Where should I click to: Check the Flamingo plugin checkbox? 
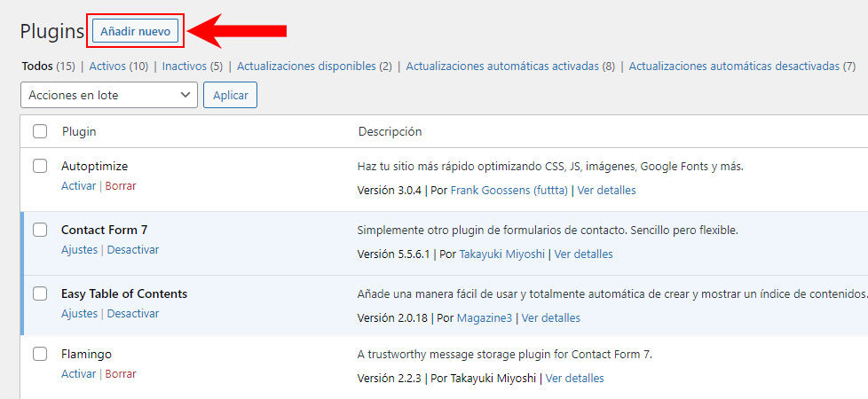click(40, 354)
